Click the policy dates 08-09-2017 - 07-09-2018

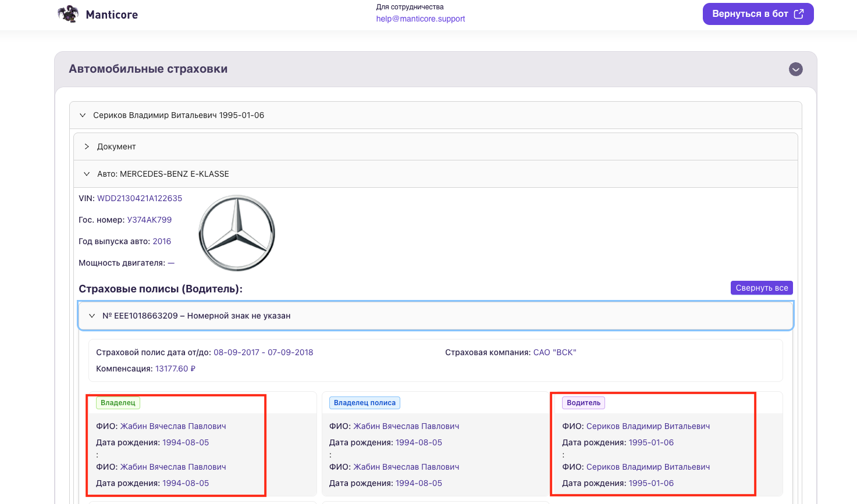point(264,352)
